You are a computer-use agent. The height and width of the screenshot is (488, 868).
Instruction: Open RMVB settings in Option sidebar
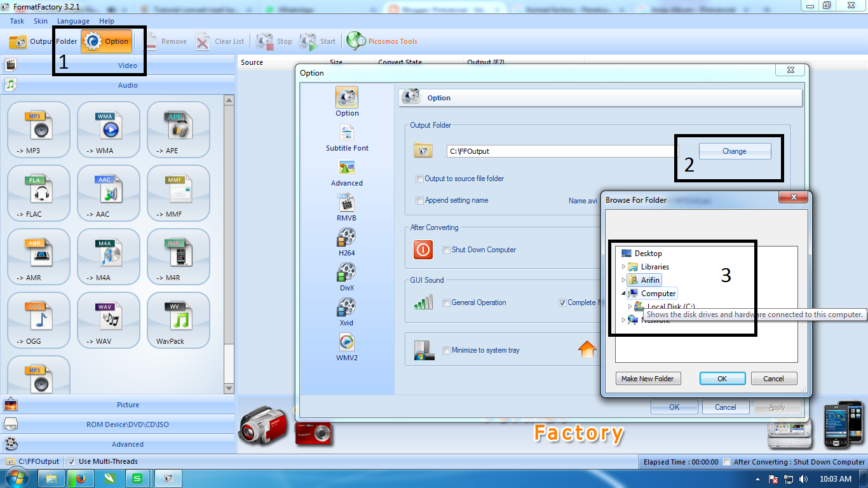tap(347, 208)
